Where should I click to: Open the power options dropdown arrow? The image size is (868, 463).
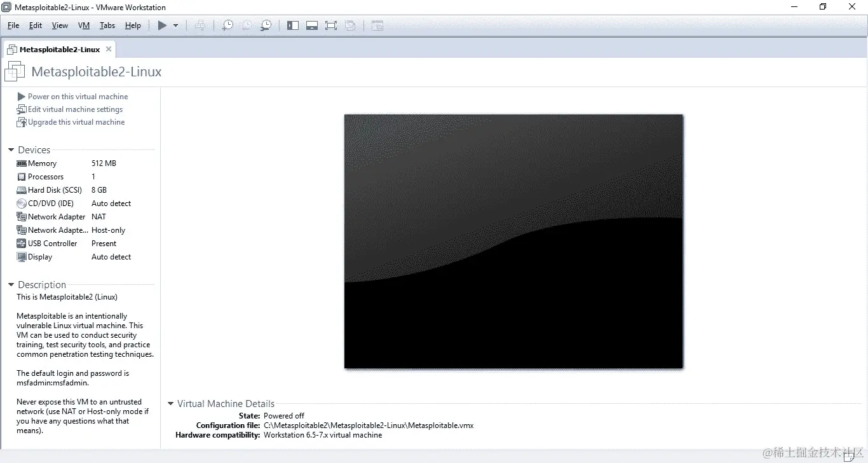click(176, 25)
